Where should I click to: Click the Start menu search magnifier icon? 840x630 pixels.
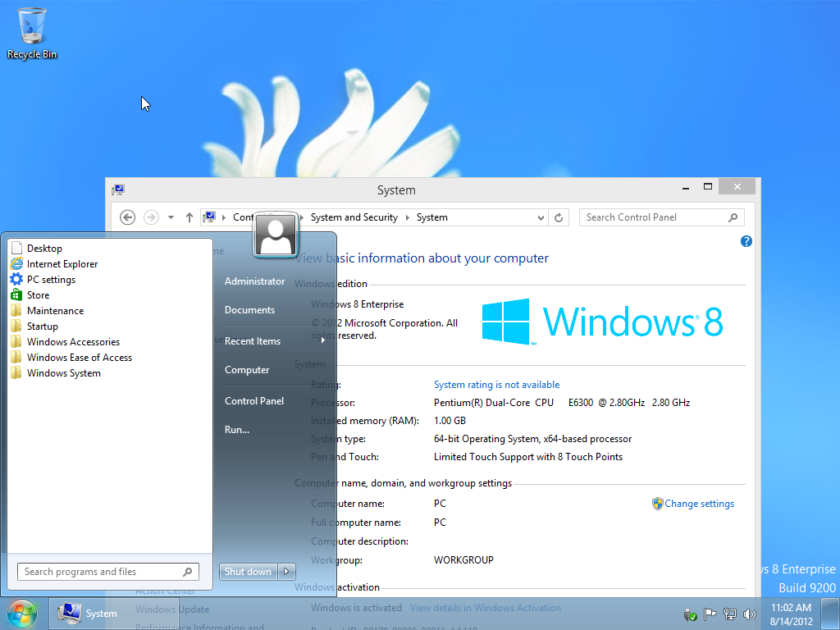188,572
